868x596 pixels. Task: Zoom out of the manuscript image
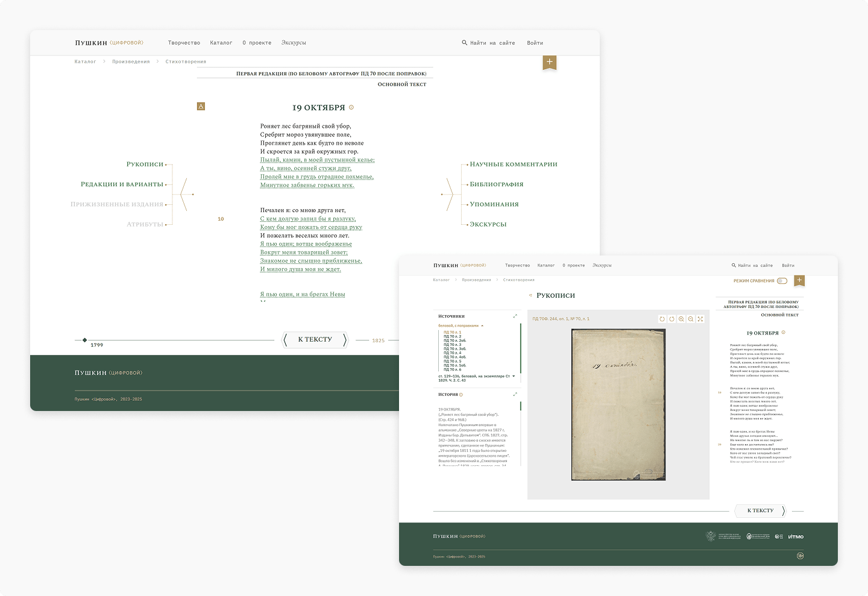coord(691,319)
